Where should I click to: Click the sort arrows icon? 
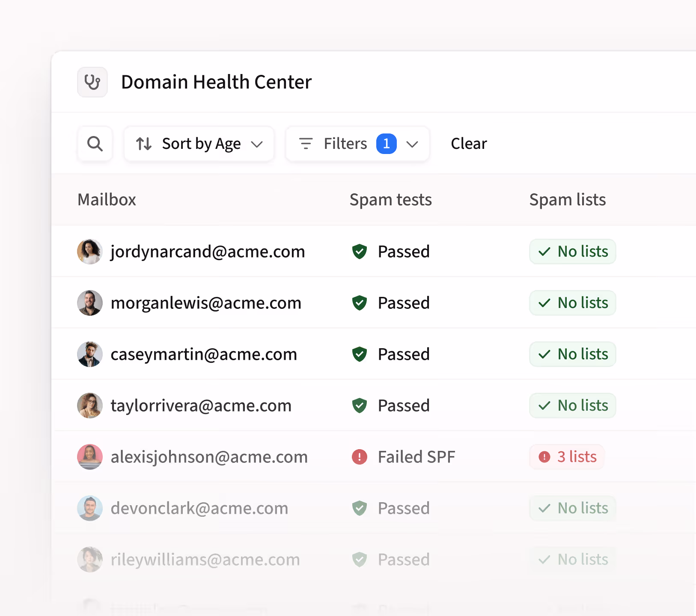(144, 144)
